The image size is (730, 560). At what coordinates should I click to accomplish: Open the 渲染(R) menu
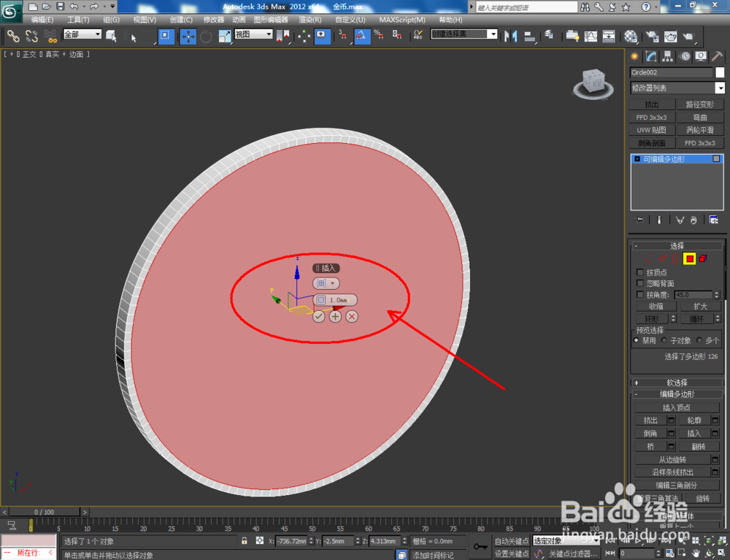(x=310, y=20)
